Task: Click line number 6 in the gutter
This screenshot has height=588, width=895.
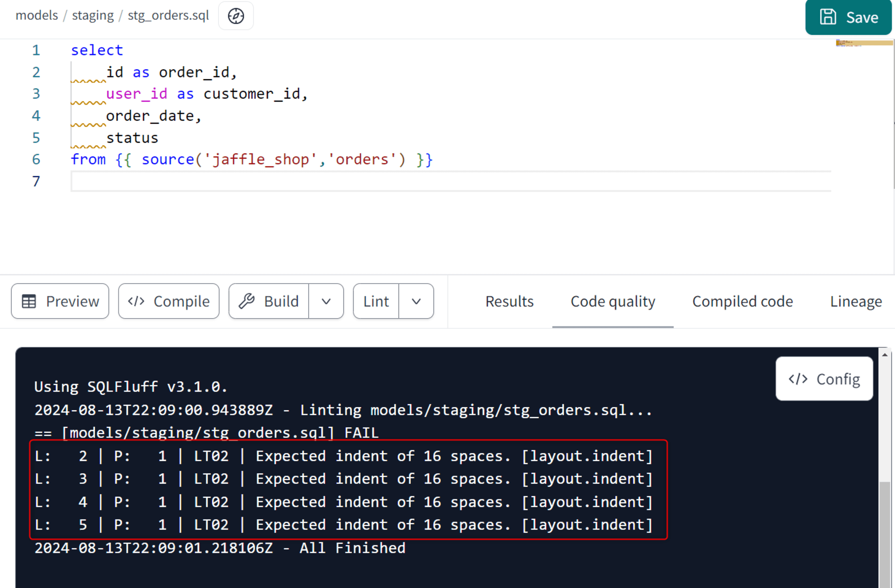Action: pos(36,159)
